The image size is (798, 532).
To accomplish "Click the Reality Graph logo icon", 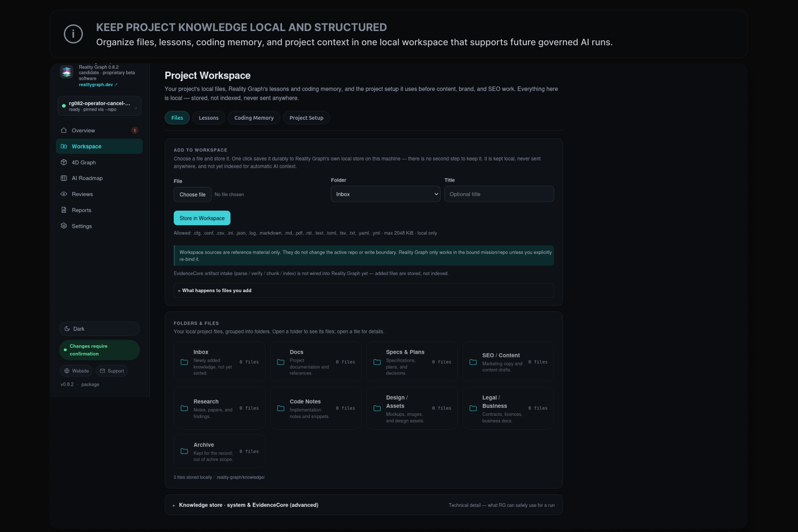I will [67, 72].
